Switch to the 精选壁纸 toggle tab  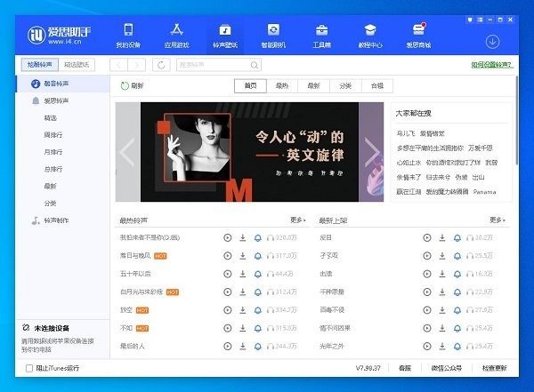pos(78,65)
